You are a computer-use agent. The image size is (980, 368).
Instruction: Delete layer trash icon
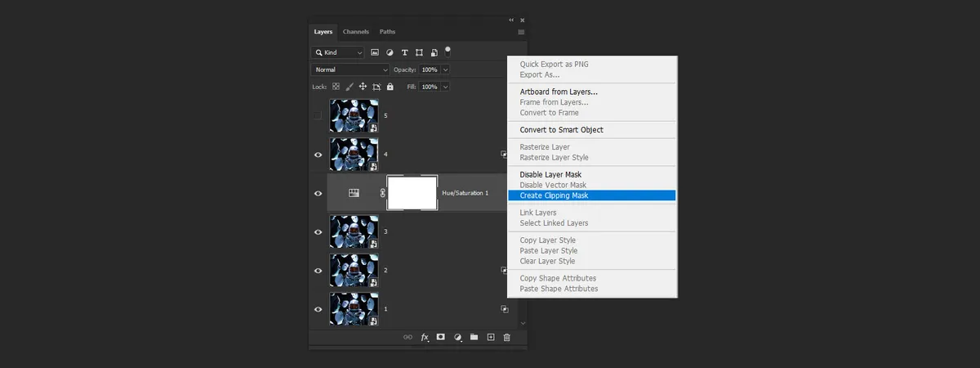pos(506,337)
